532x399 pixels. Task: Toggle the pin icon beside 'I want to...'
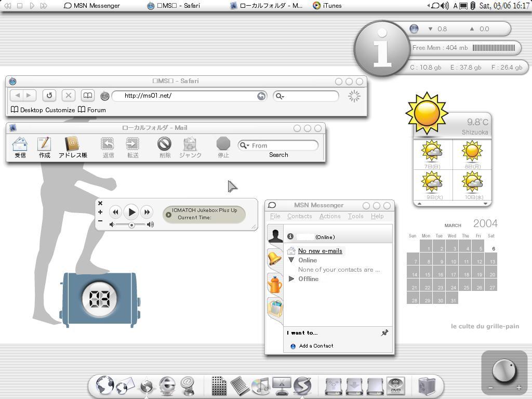385,332
